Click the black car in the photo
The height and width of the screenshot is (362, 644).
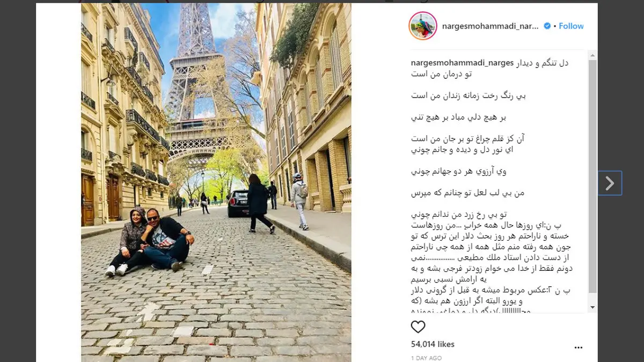(238, 204)
